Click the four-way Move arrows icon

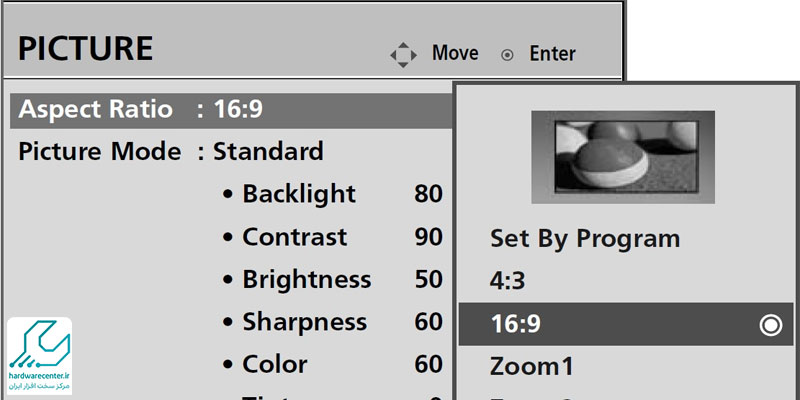403,54
